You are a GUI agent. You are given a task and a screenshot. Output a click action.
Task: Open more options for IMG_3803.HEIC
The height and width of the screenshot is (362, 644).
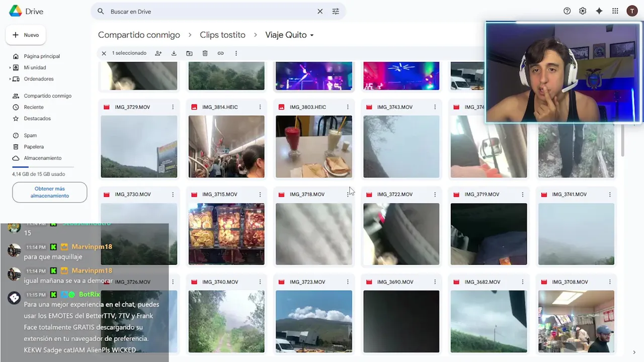tap(348, 107)
